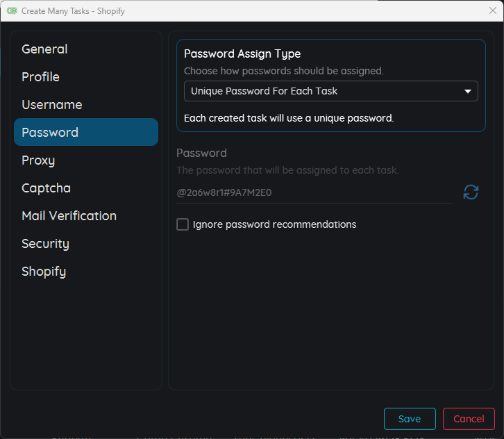Click the green app icon in title bar
This screenshot has width=504, height=439.
12,11
